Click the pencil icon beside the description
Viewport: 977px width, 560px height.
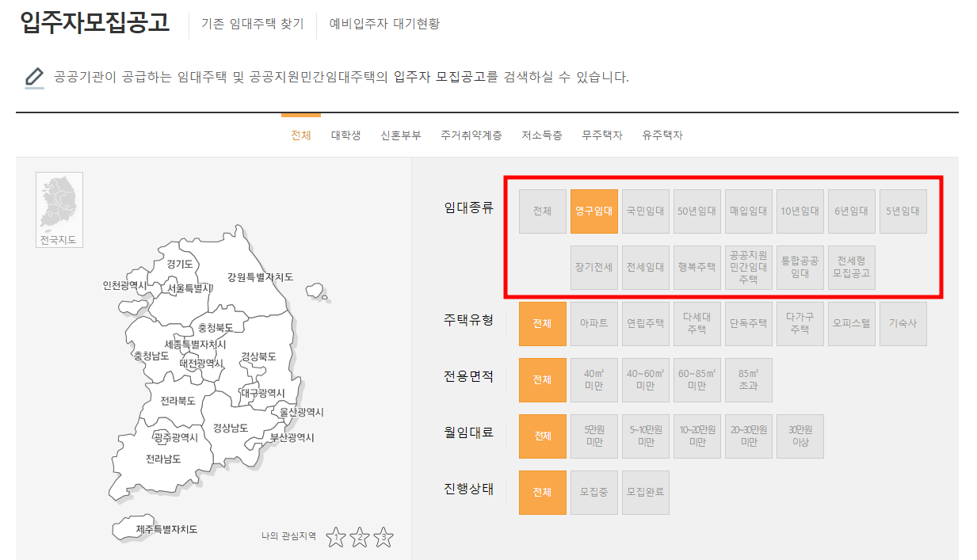pyautogui.click(x=32, y=78)
